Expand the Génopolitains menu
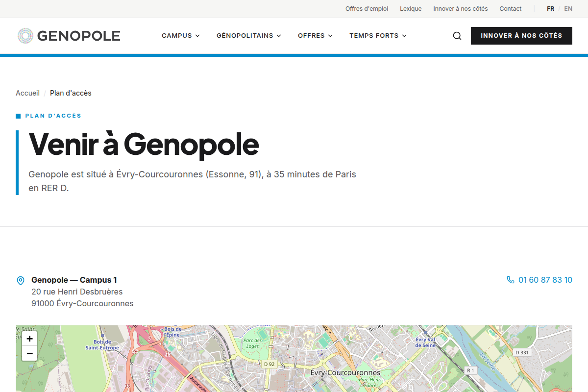This screenshot has width=588, height=392. point(249,36)
